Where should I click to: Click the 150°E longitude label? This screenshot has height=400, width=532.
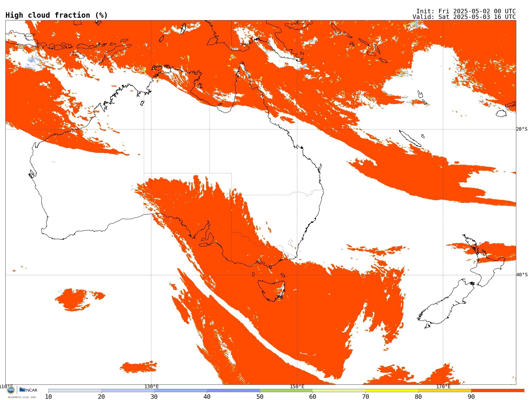(x=297, y=386)
